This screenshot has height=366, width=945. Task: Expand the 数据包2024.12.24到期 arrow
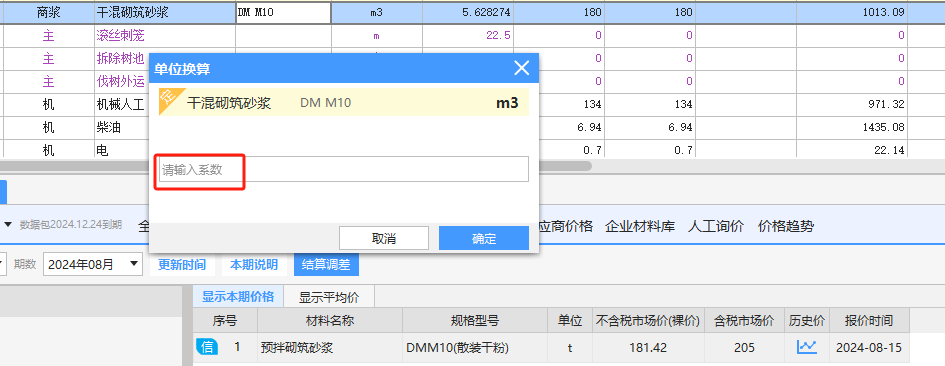(x=8, y=224)
